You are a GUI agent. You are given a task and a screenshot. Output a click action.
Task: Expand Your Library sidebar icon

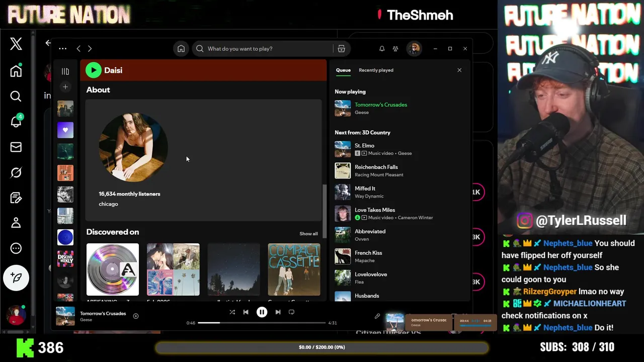[65, 71]
